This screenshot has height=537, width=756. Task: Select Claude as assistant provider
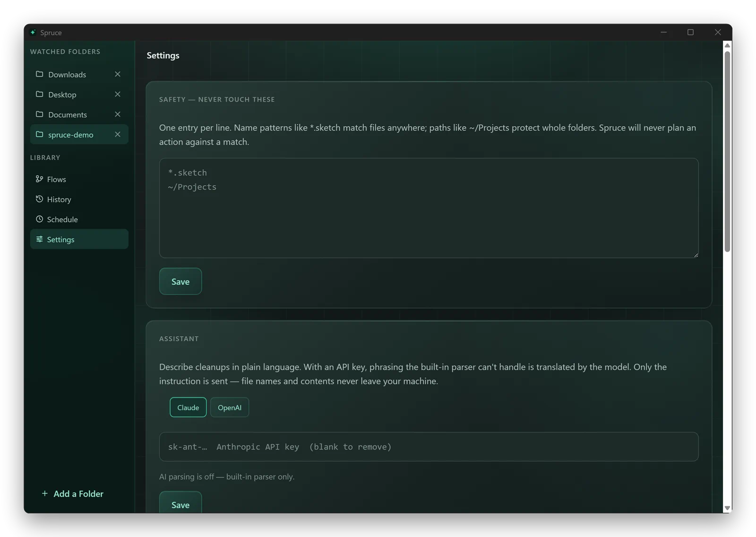click(188, 407)
